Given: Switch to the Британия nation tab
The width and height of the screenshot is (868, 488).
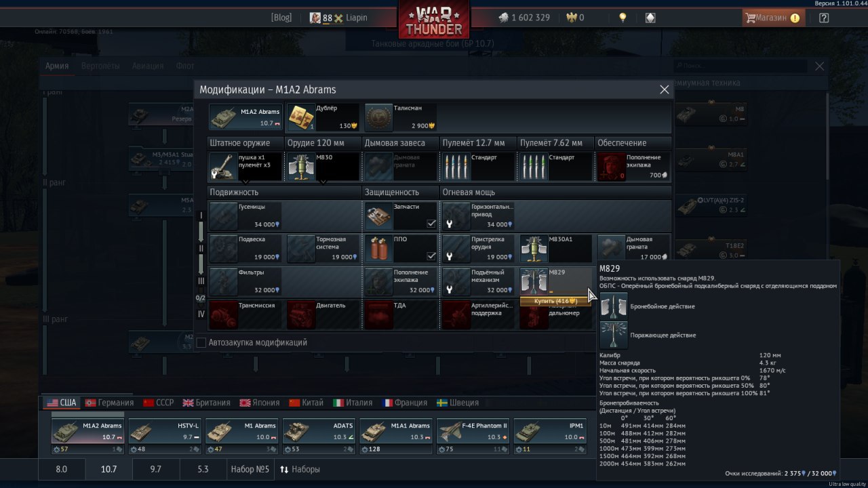Looking at the screenshot, I should point(207,403).
